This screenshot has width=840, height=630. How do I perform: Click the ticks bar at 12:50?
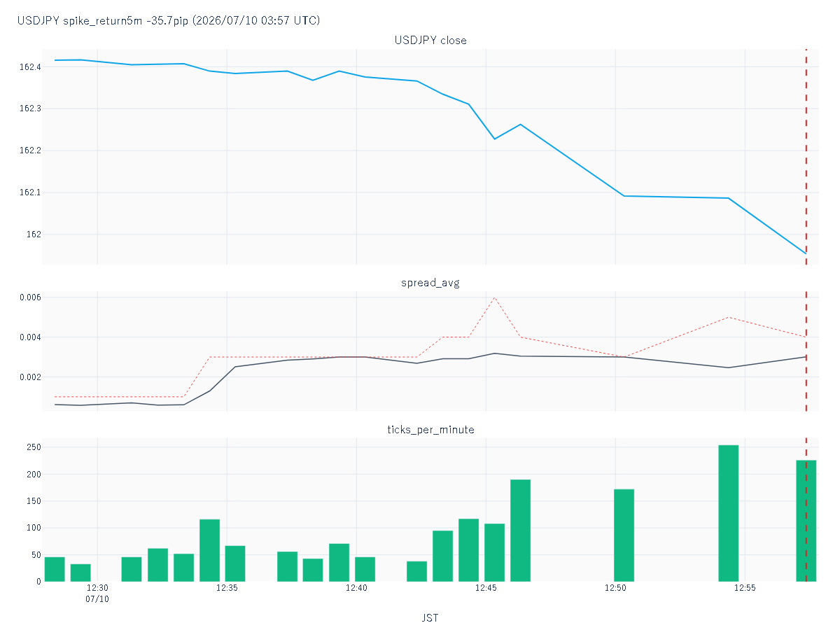(x=624, y=535)
